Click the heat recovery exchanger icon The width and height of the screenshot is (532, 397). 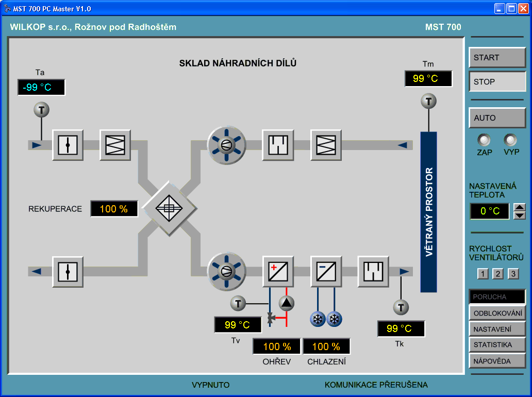coord(170,208)
